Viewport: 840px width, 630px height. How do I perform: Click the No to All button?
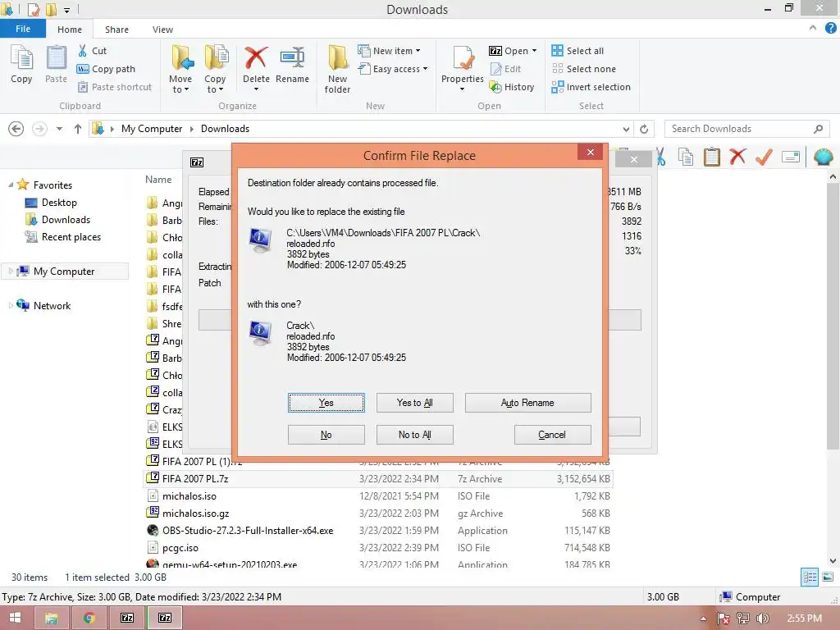(x=414, y=435)
